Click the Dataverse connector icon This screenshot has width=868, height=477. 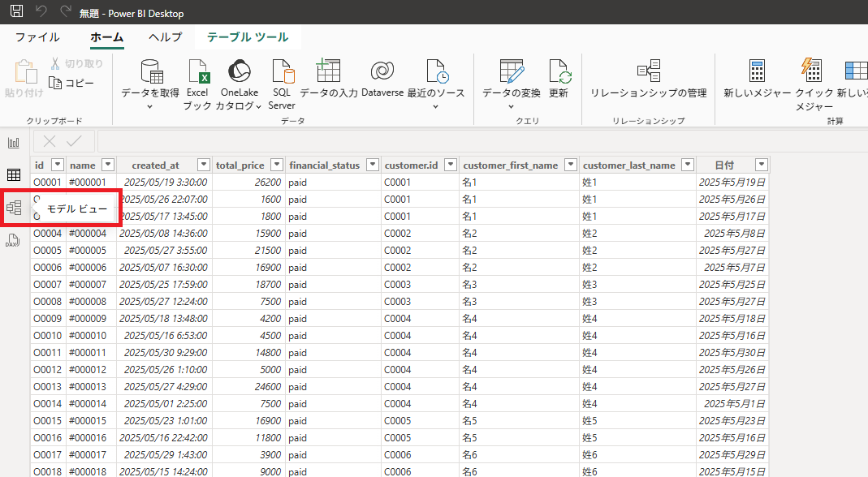click(x=382, y=71)
